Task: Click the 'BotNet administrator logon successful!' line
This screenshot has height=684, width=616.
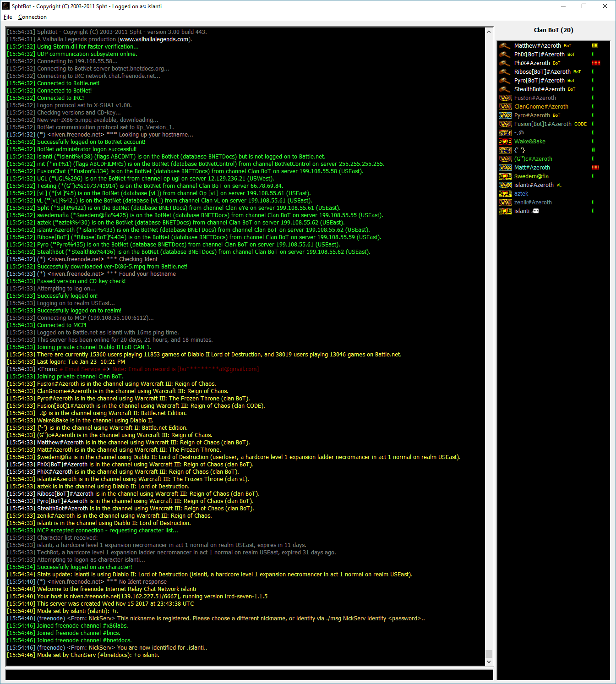Action: pyautogui.click(x=72, y=149)
